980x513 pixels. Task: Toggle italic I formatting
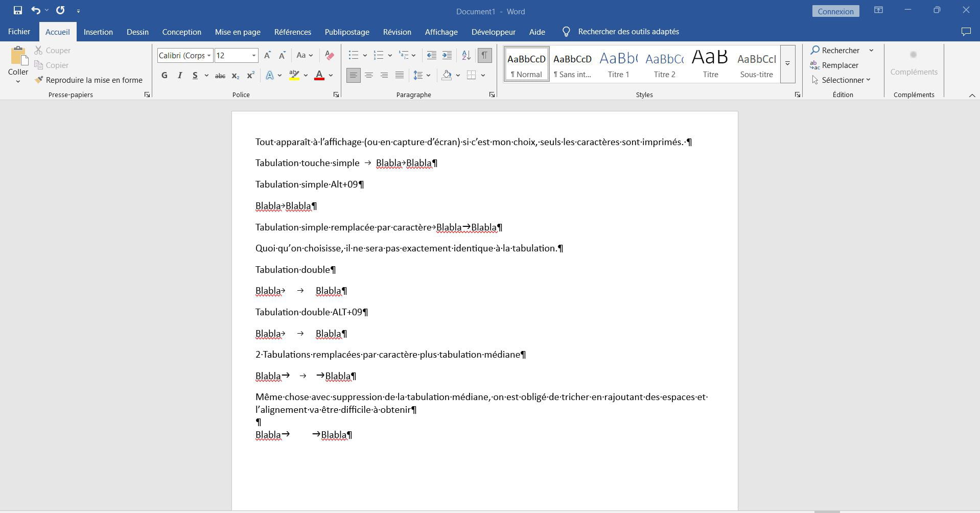tap(179, 76)
